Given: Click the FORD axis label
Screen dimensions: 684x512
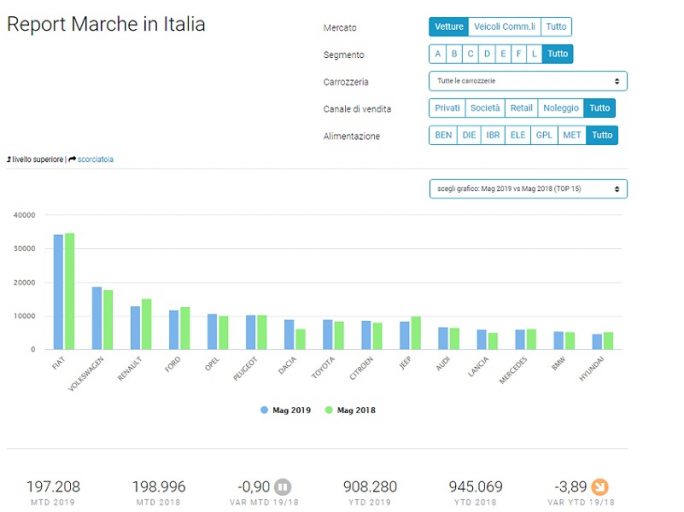Looking at the screenshot, I should 173,364.
